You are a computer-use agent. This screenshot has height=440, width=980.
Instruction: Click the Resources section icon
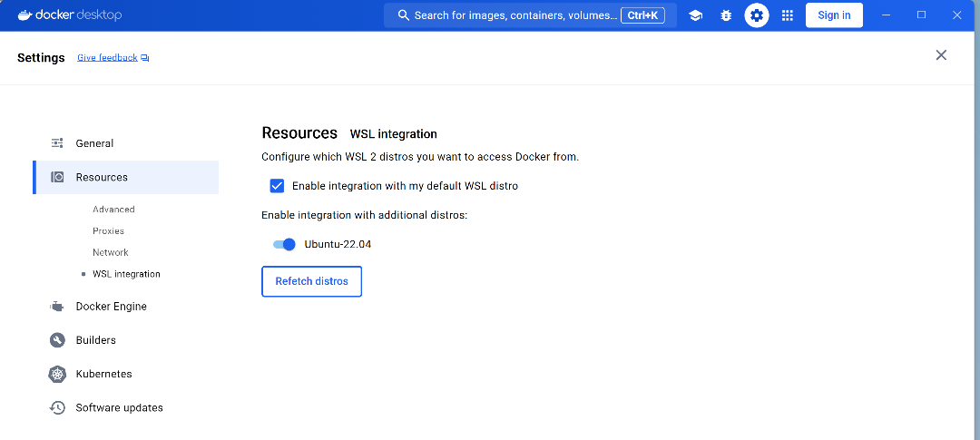pos(57,178)
